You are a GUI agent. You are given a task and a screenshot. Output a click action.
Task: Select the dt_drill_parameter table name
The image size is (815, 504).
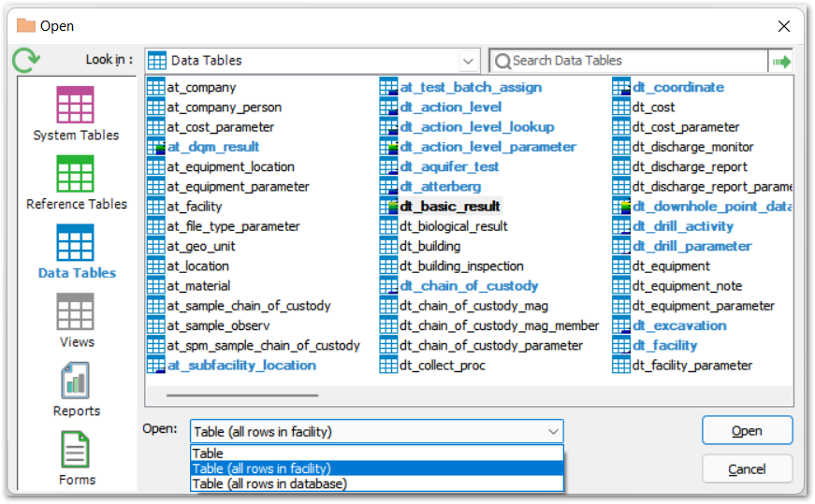pos(691,246)
